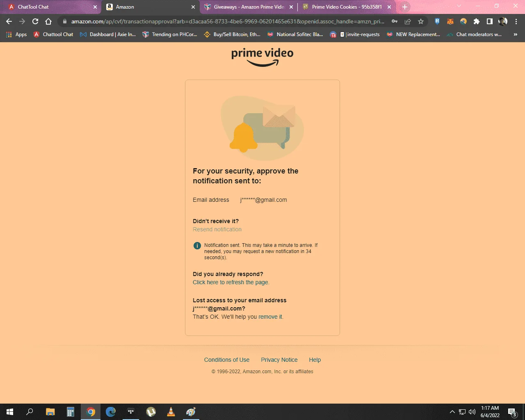525x420 pixels.
Task: Switch to Prime Video Cookies tab
Action: (347, 7)
